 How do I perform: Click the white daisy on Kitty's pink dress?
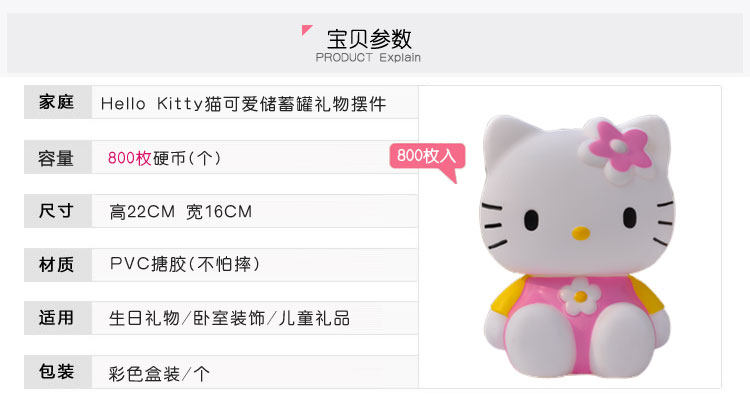point(580,296)
